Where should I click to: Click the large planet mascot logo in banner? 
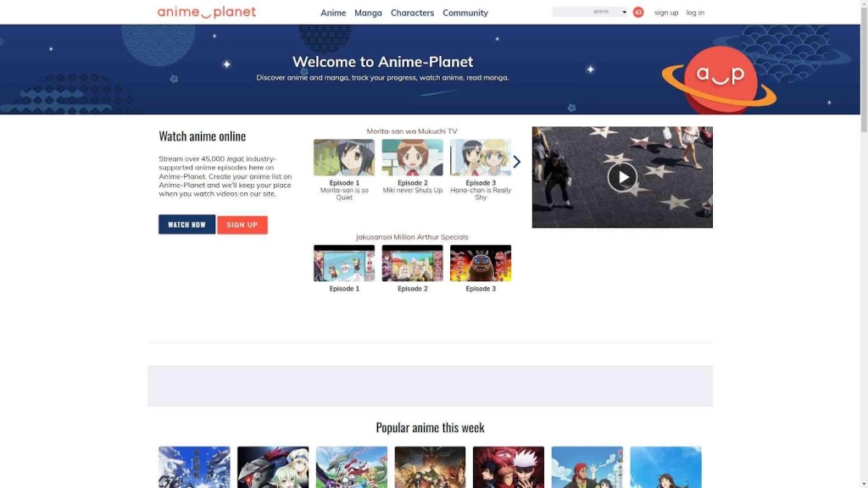click(x=719, y=77)
